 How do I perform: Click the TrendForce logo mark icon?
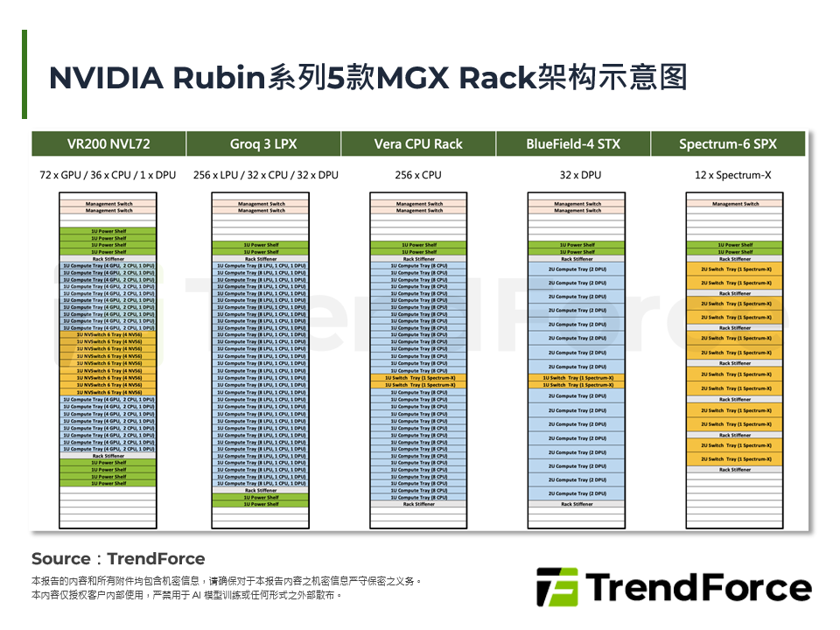click(x=557, y=587)
